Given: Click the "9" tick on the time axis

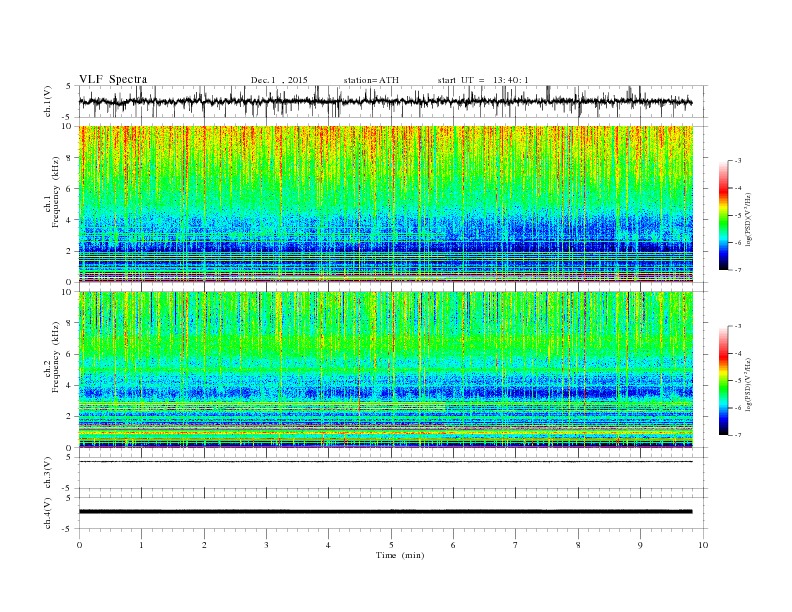Looking at the screenshot, I should (640, 545).
